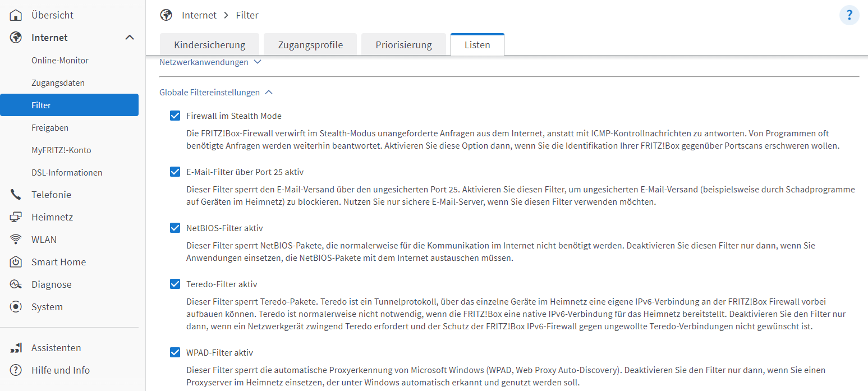Viewport: 868px width, 391px height.
Task: Collapse the Internet menu chevron
Action: 129,38
